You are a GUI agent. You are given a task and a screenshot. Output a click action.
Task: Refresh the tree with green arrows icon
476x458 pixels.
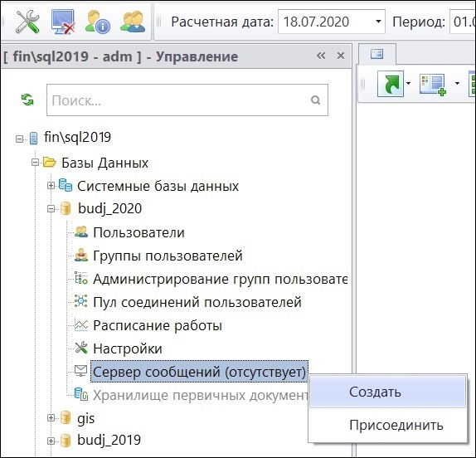27,100
